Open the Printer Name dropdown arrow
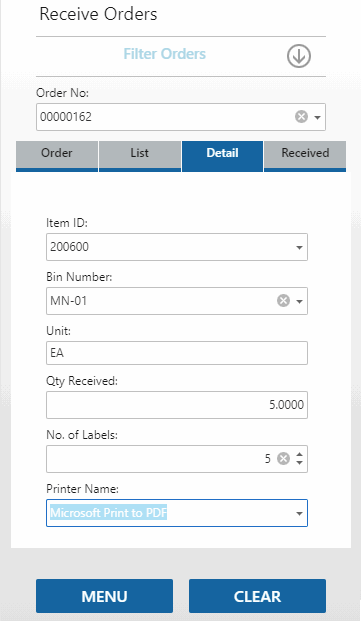The height and width of the screenshot is (621, 361). point(299,514)
